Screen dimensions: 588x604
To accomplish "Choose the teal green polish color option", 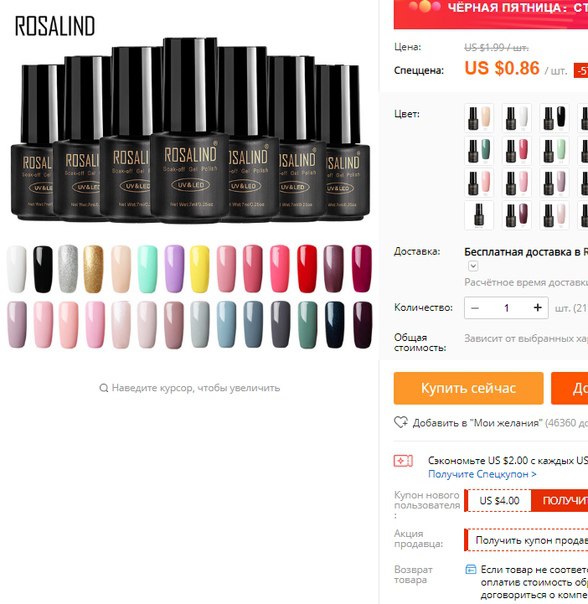I will point(479,150).
